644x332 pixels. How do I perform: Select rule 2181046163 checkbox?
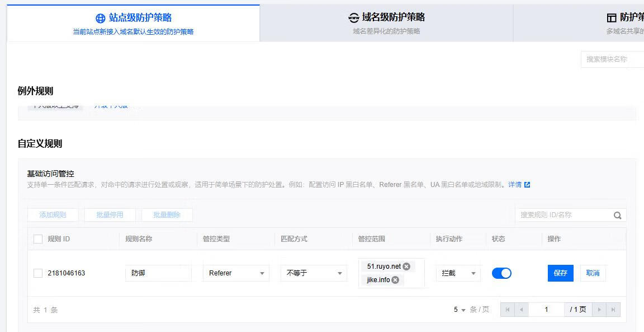pos(38,273)
